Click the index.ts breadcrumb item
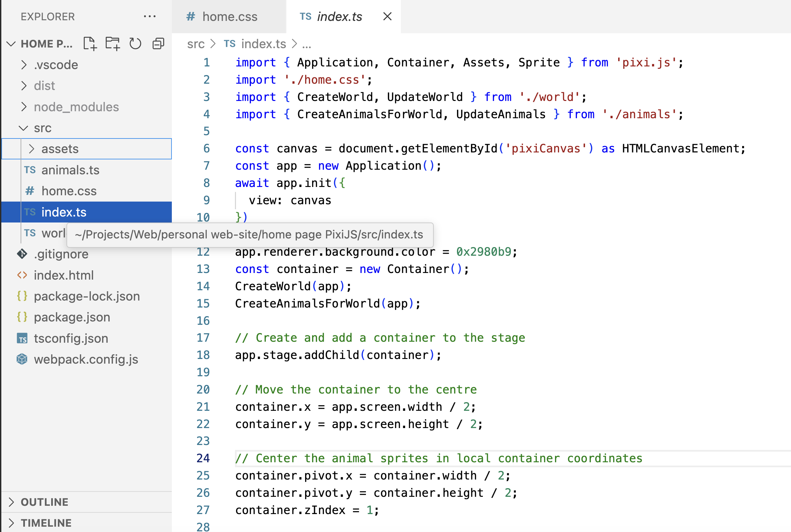The image size is (791, 532). pyautogui.click(x=263, y=44)
